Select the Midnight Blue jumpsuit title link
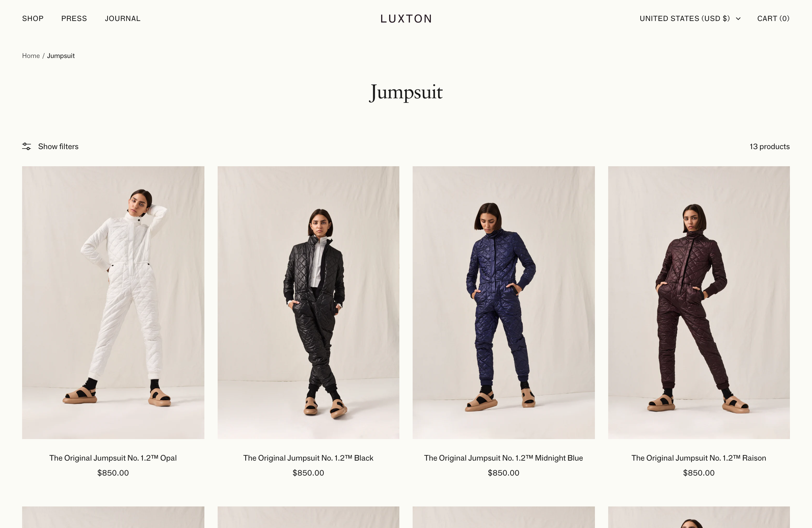 click(x=503, y=458)
